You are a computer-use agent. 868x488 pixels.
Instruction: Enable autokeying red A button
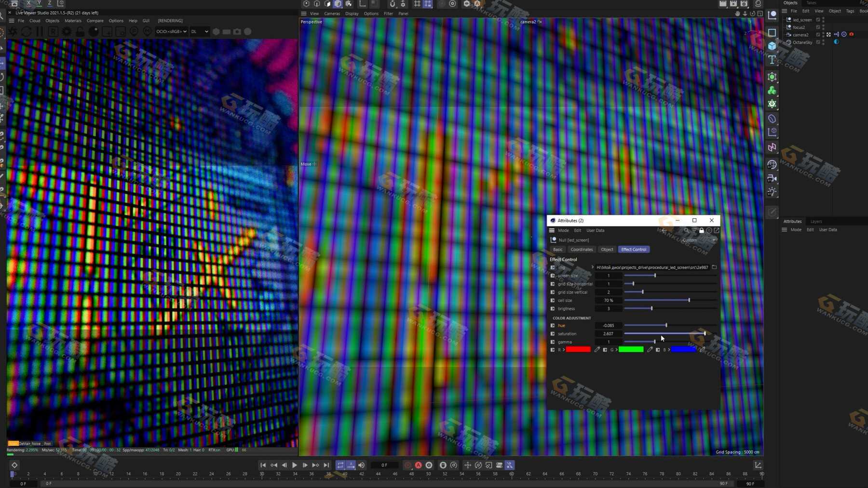(x=419, y=465)
